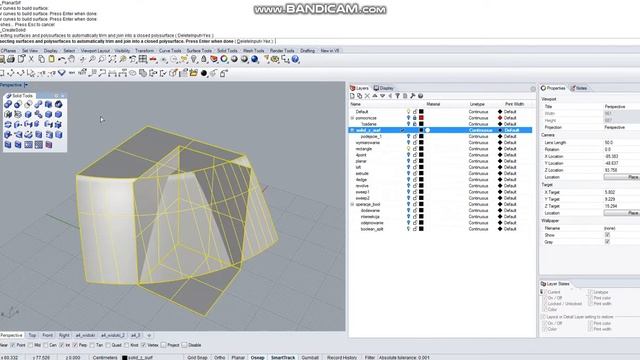This screenshot has height=360, width=640.
Task: Collapse the solid_z_surf layer tree
Action: [x=352, y=130]
